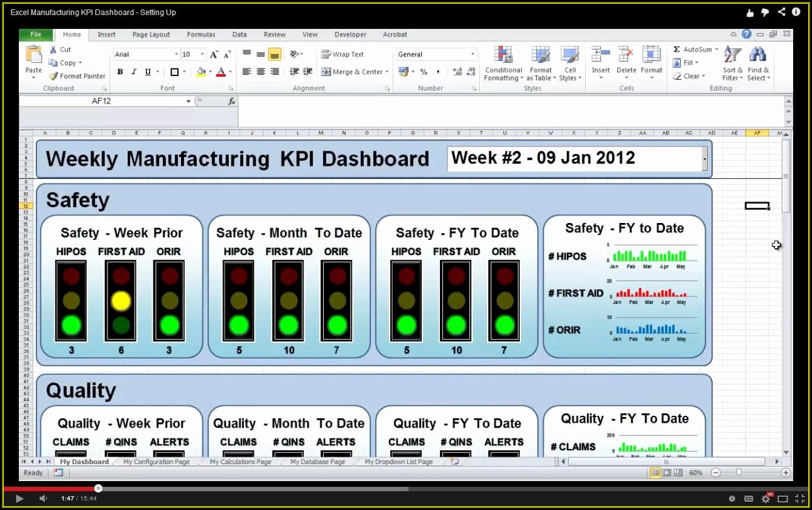Expand Merge & Center options arrow

click(387, 72)
